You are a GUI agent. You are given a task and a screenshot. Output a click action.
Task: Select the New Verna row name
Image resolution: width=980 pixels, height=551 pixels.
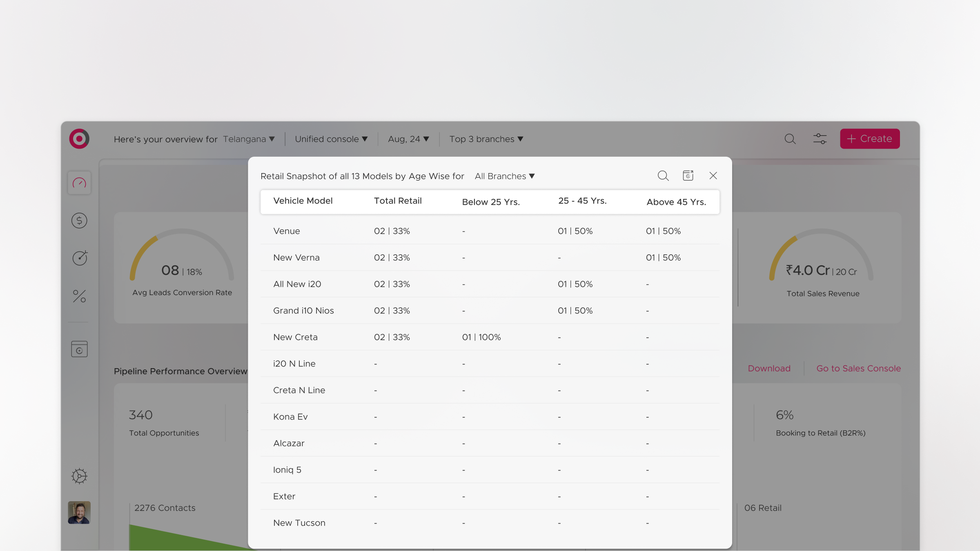(x=296, y=258)
